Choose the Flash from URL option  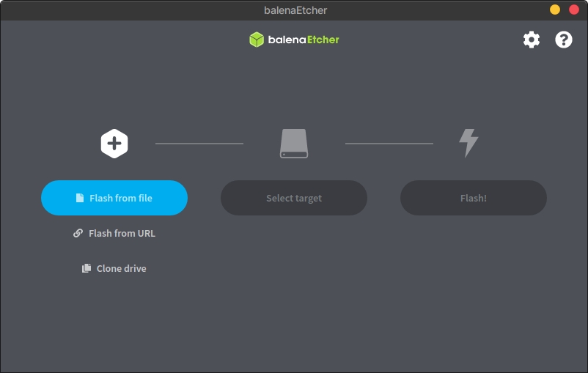point(122,234)
